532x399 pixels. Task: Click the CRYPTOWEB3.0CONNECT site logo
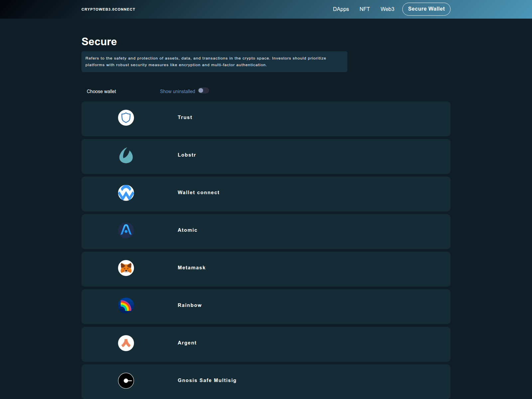(x=108, y=9)
